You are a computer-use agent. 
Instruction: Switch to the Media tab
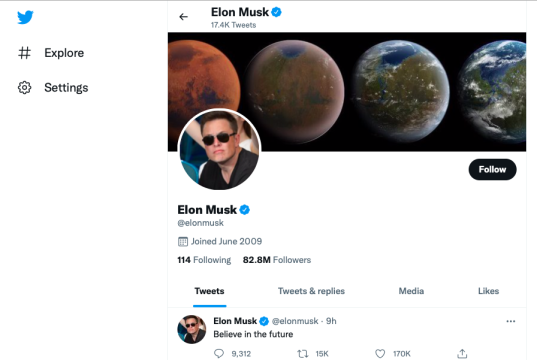[x=411, y=291]
